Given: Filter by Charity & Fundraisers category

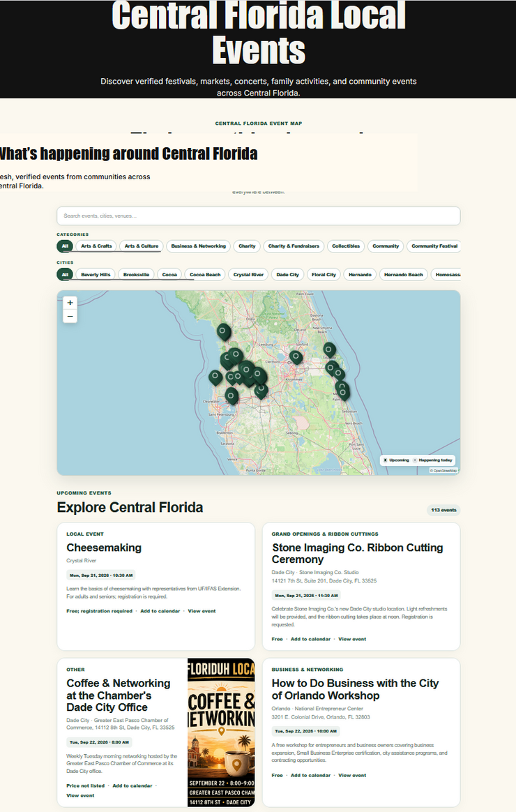Looking at the screenshot, I should tap(294, 246).
